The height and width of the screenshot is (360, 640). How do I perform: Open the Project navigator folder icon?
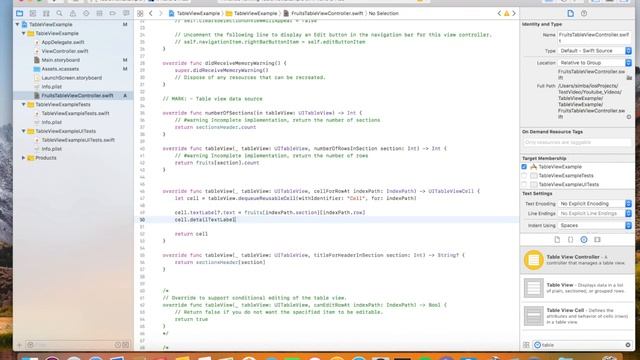pos(19,13)
